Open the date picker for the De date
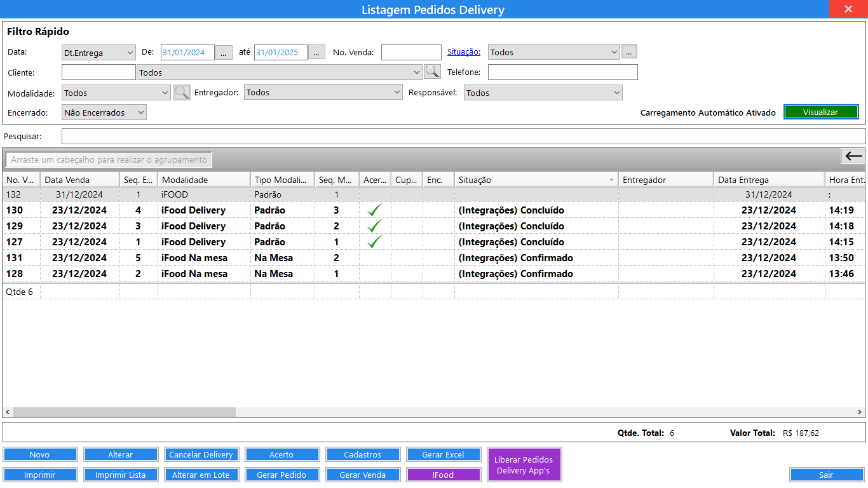The height and width of the screenshot is (488, 868). [x=224, y=53]
